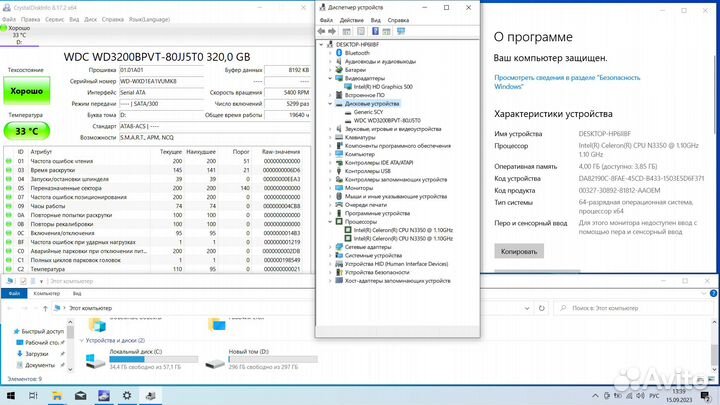Image resolution: width=720 pixels, height=405 pixels.
Task: Open Рабочий стол in navigation pane
Action: click(41, 343)
